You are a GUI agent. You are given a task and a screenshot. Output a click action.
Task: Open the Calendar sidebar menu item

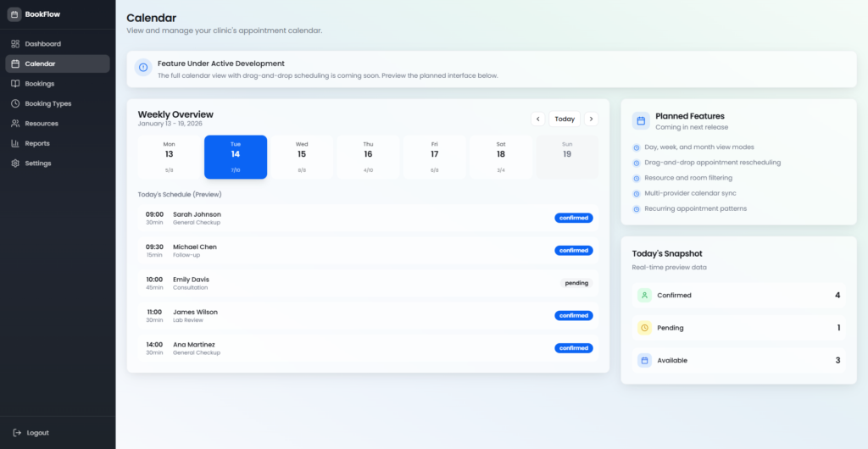[x=58, y=64]
